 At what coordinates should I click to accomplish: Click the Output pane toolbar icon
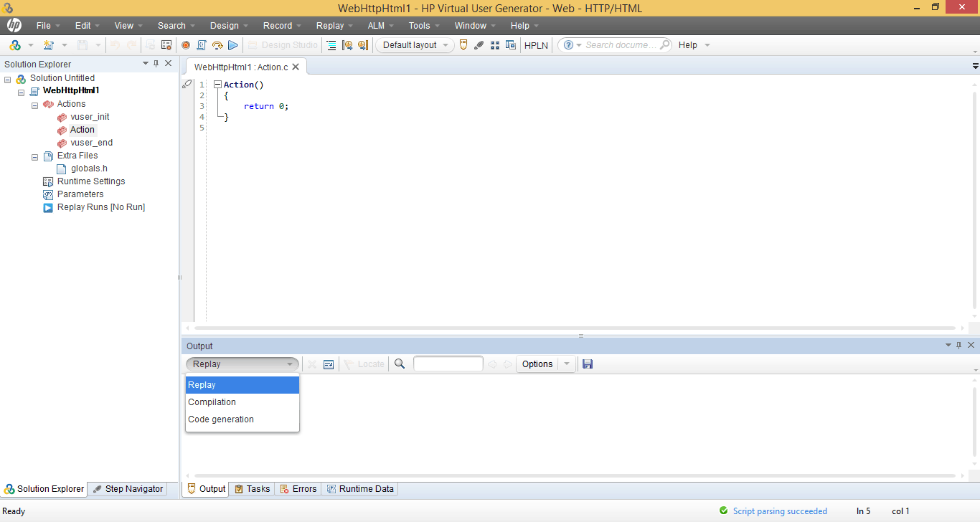pos(463,45)
